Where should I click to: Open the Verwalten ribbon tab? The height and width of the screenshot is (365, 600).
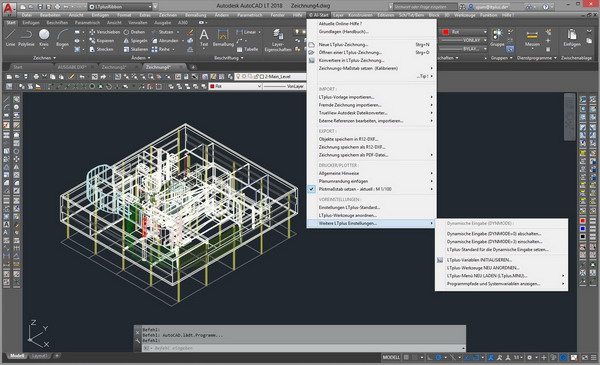[138, 23]
